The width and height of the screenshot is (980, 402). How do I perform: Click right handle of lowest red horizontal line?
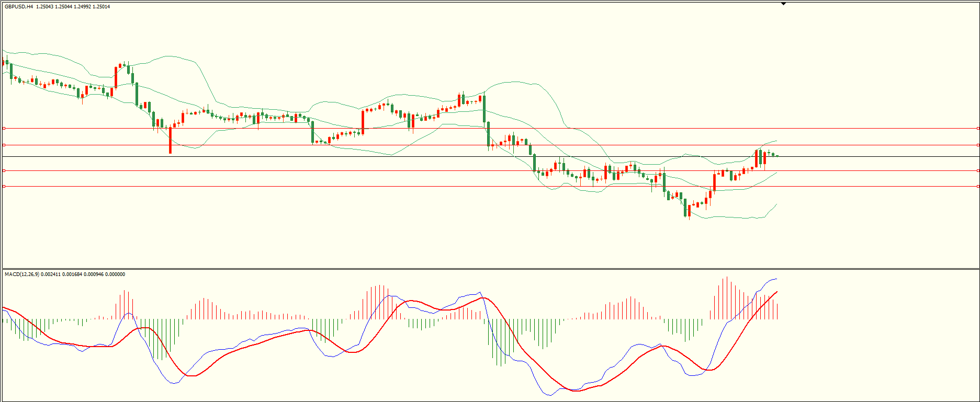click(978, 186)
